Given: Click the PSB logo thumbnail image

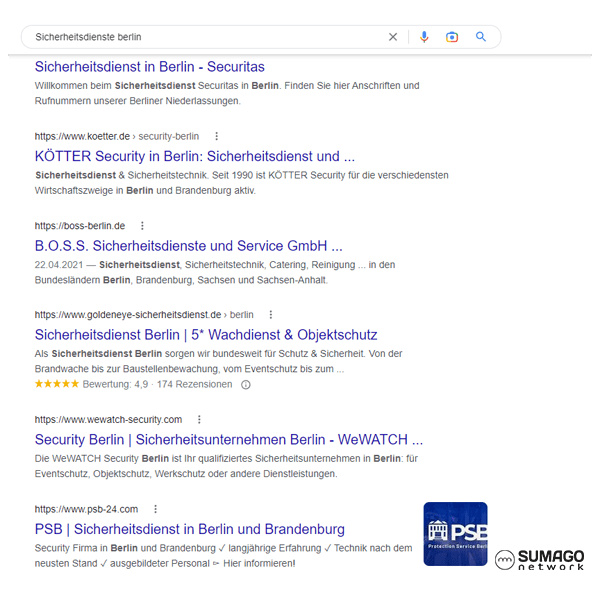Looking at the screenshot, I should coord(455,534).
